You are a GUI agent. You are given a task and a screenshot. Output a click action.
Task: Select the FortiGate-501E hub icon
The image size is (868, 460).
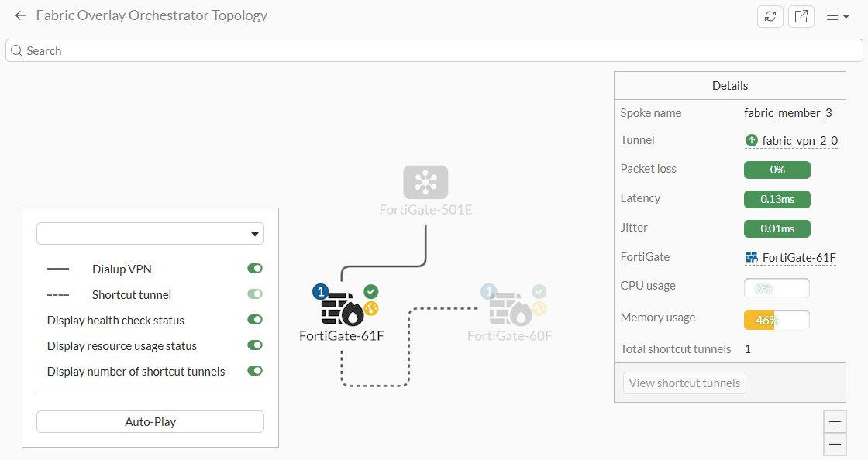[x=425, y=184]
